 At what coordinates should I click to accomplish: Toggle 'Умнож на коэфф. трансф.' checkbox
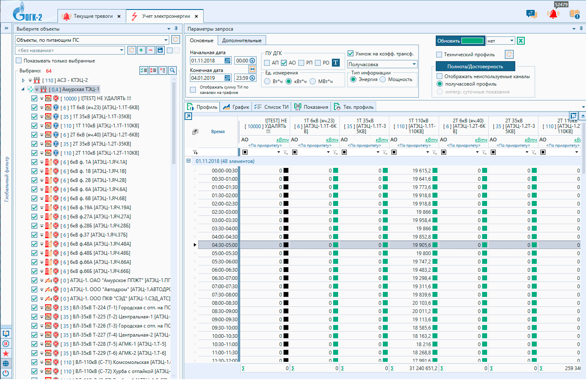pos(351,53)
